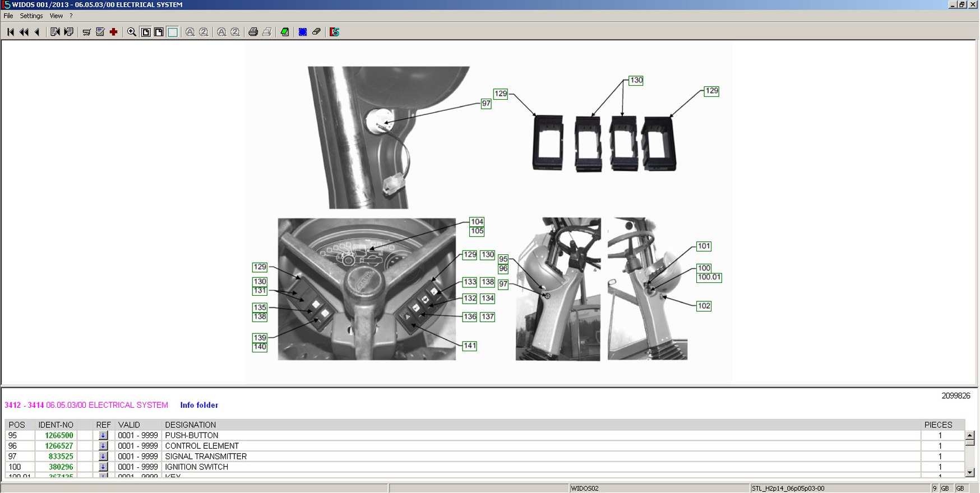This screenshot has height=493, width=980.
Task: Click the fast rewind double-arrow icon
Action: 24,32
